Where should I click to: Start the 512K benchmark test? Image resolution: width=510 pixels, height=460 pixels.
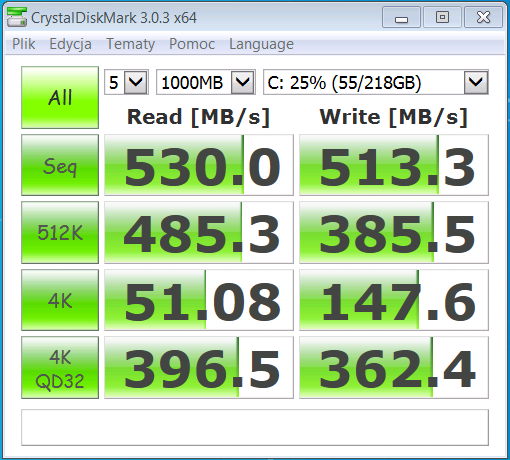tap(60, 232)
